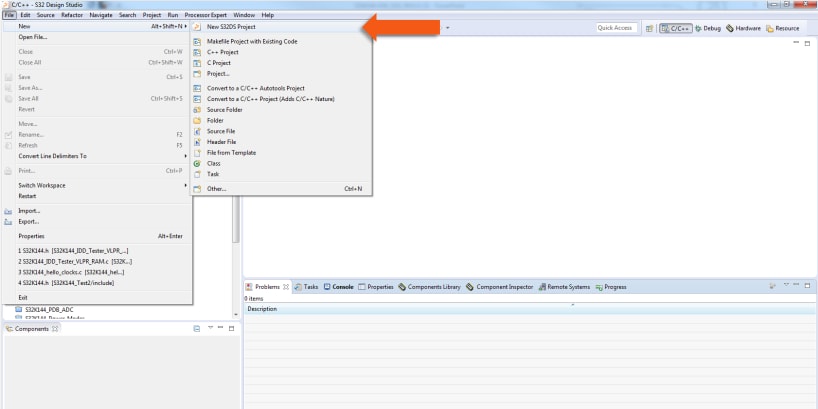
Task: Open the Processor Expert menu
Action: pyautogui.click(x=208, y=15)
